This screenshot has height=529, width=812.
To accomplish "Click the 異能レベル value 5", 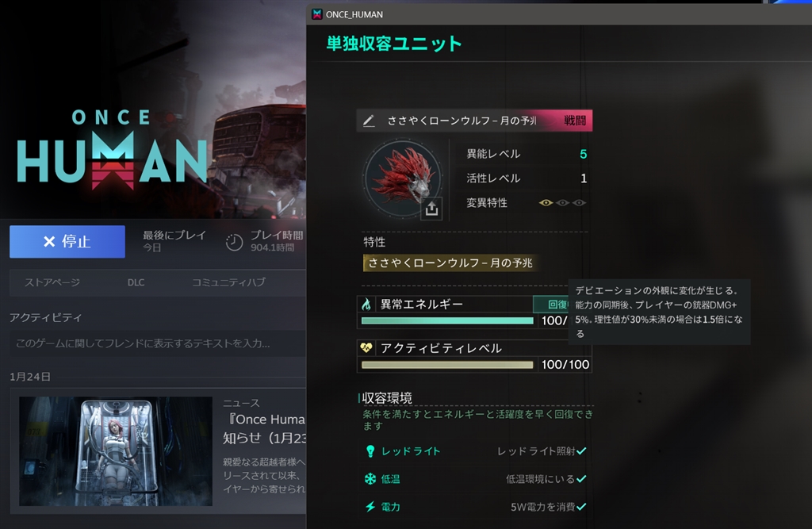I will pyautogui.click(x=583, y=155).
